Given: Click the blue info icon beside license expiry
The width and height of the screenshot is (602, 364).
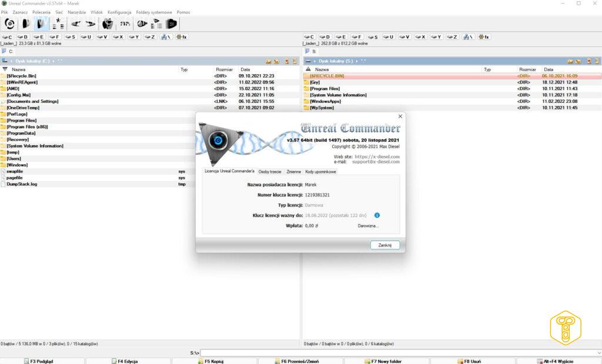Looking at the screenshot, I should 377,216.
